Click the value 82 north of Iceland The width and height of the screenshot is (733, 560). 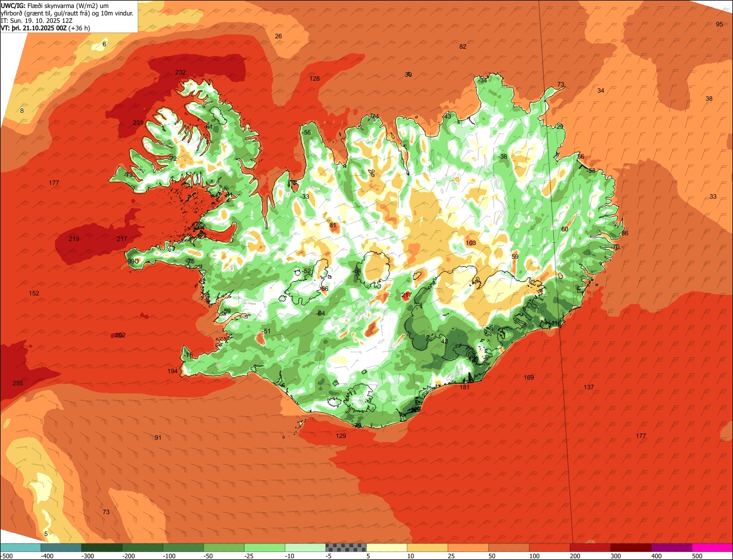point(463,46)
